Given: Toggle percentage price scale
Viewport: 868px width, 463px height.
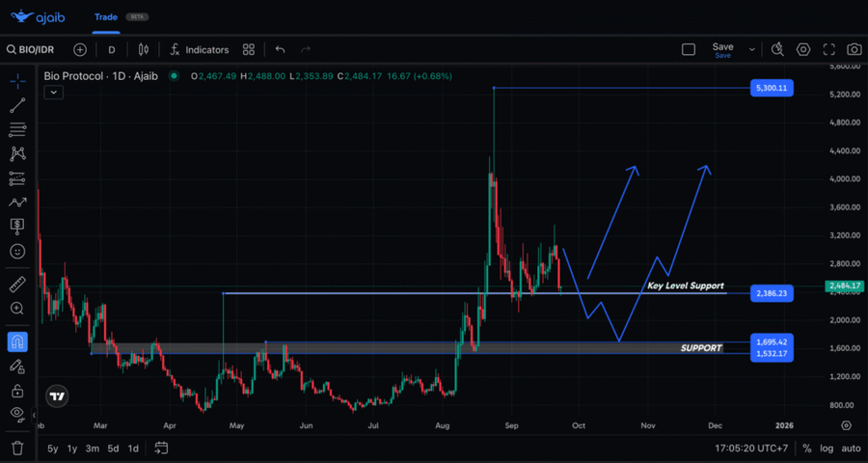Looking at the screenshot, I should (x=806, y=448).
